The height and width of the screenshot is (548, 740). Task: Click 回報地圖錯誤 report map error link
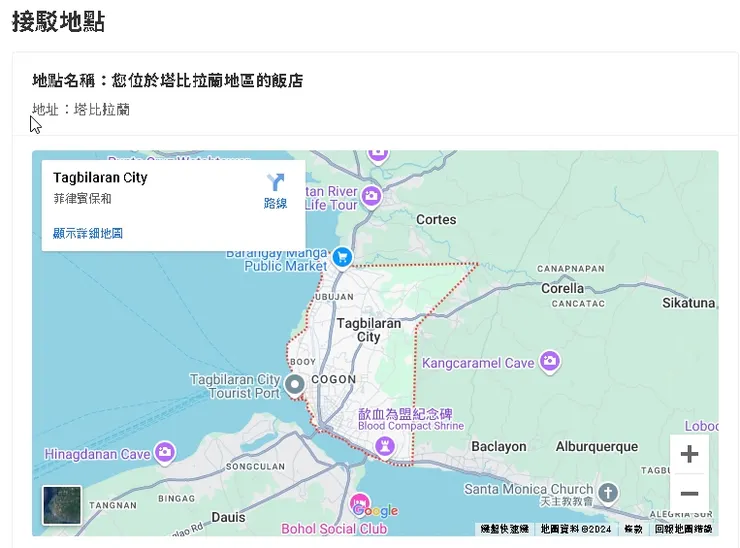pos(683,529)
